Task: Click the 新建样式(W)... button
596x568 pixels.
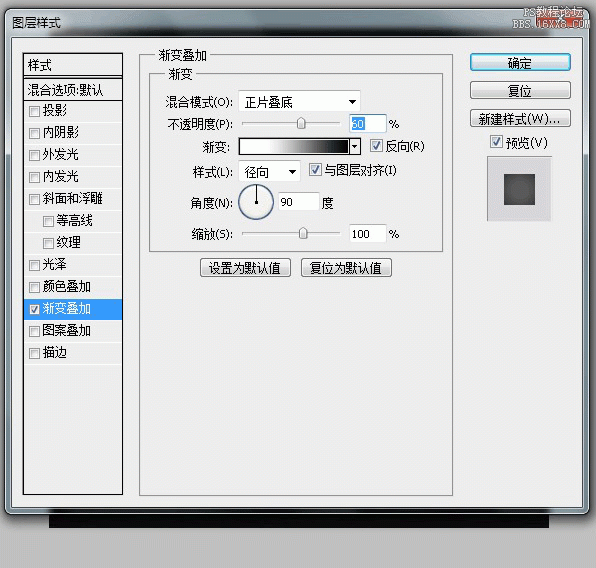Action: [x=520, y=119]
